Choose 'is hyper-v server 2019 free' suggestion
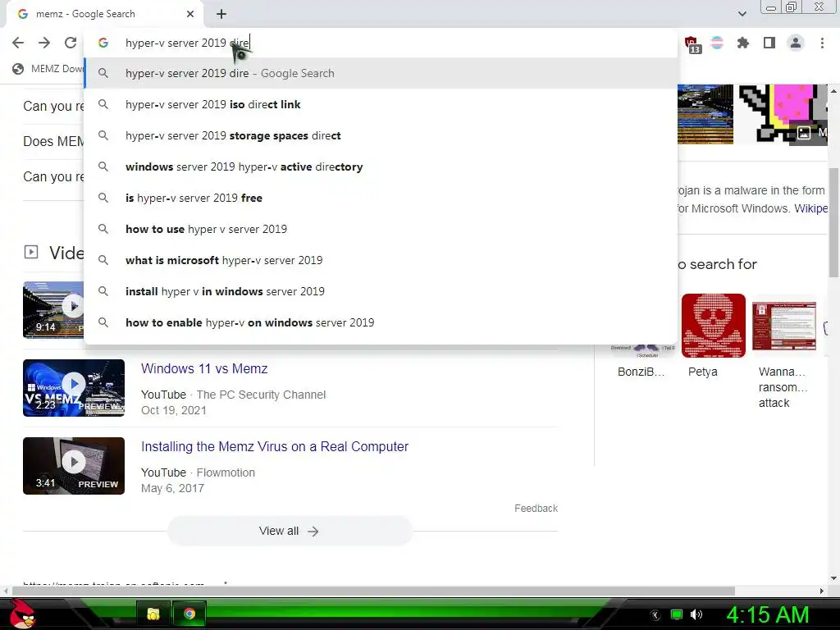Viewport: 840px width, 630px height. [x=381, y=198]
